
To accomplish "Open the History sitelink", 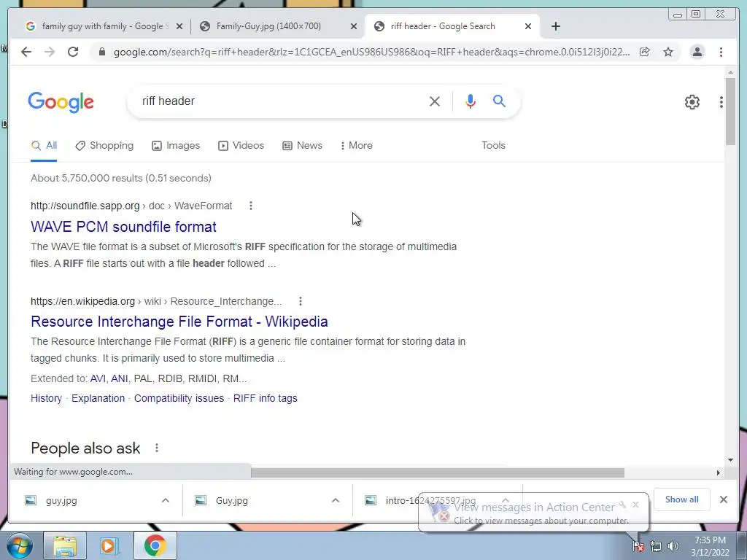I will point(46,399).
